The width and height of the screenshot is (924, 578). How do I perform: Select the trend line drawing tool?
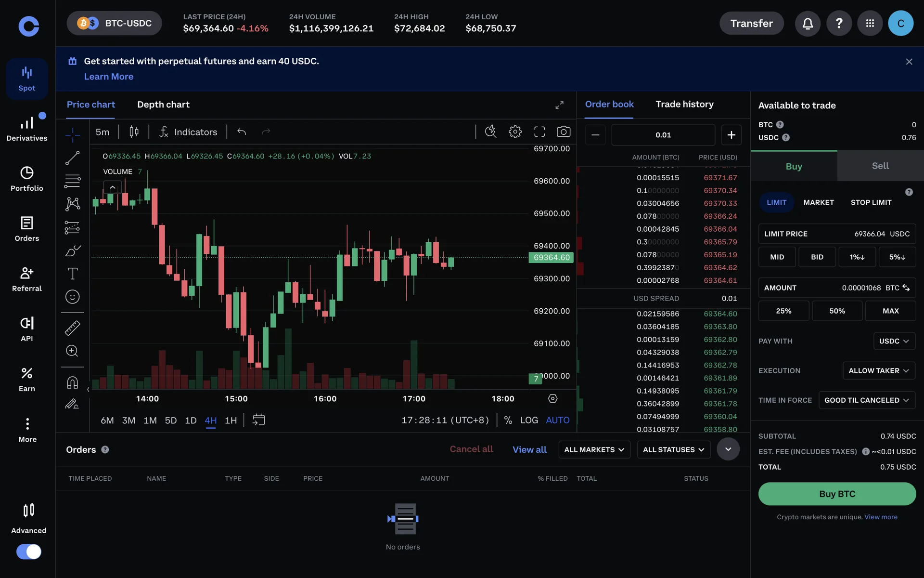point(72,158)
